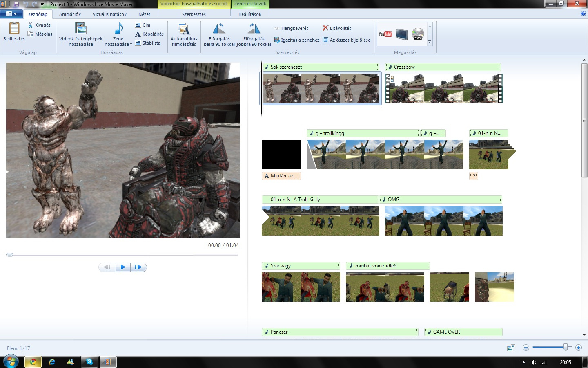
Task: Select the Pancser music track label
Action: tap(340, 332)
